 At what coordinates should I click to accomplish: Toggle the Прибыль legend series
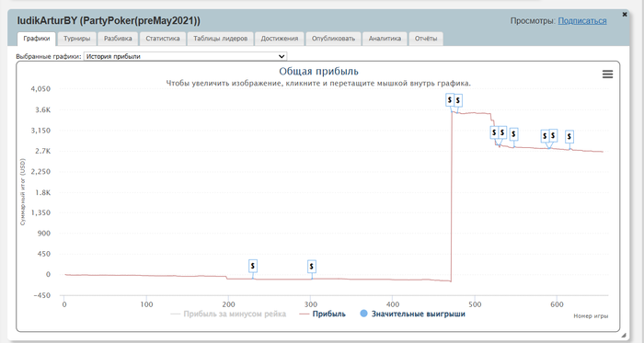pyautogui.click(x=323, y=314)
